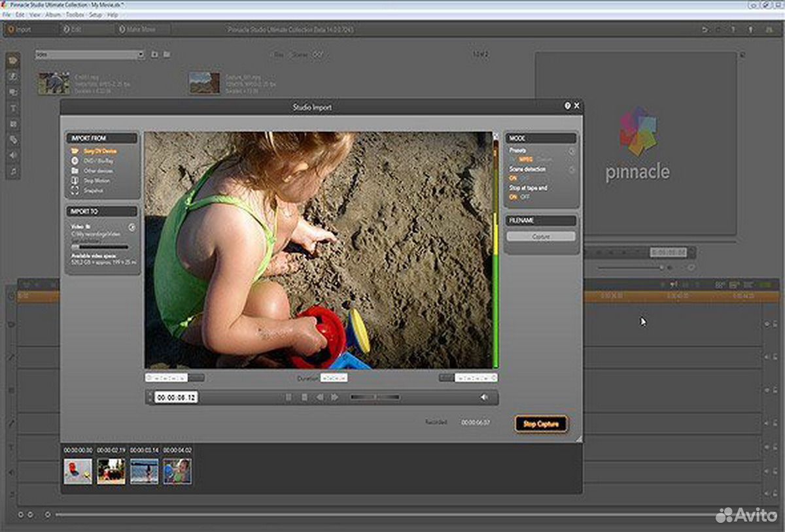Choose Snapshot import option
Image resolution: width=785 pixels, height=532 pixels.
click(94, 190)
